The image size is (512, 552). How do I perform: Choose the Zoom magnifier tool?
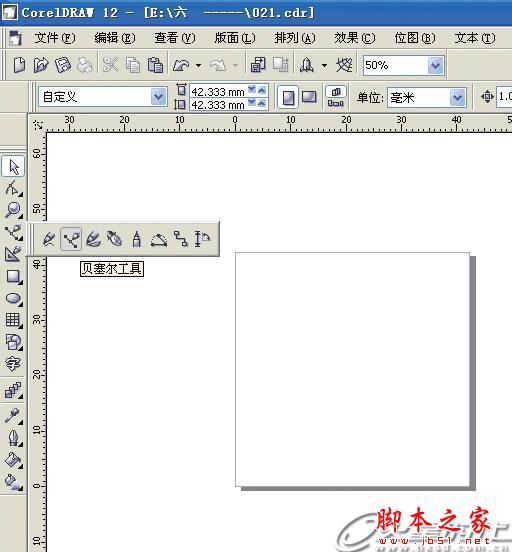(13, 210)
